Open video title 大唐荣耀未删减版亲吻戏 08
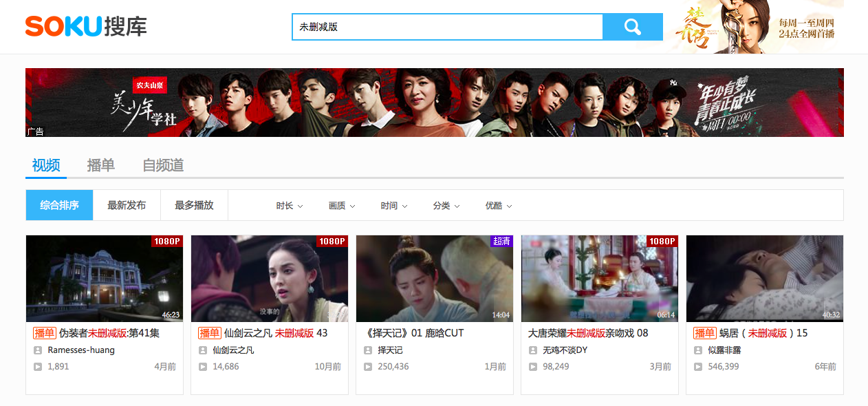The image size is (868, 406). click(588, 333)
